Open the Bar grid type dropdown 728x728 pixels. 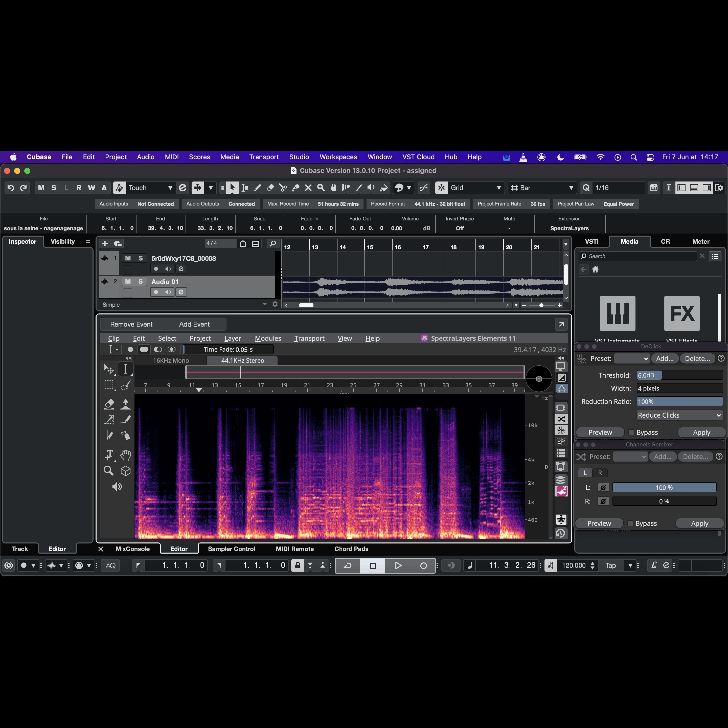tap(542, 188)
